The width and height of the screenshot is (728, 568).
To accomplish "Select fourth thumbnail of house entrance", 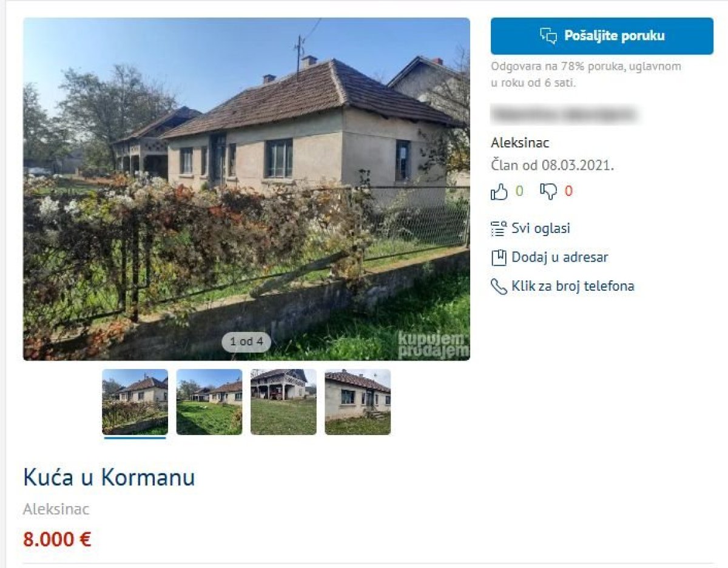I will pyautogui.click(x=358, y=402).
